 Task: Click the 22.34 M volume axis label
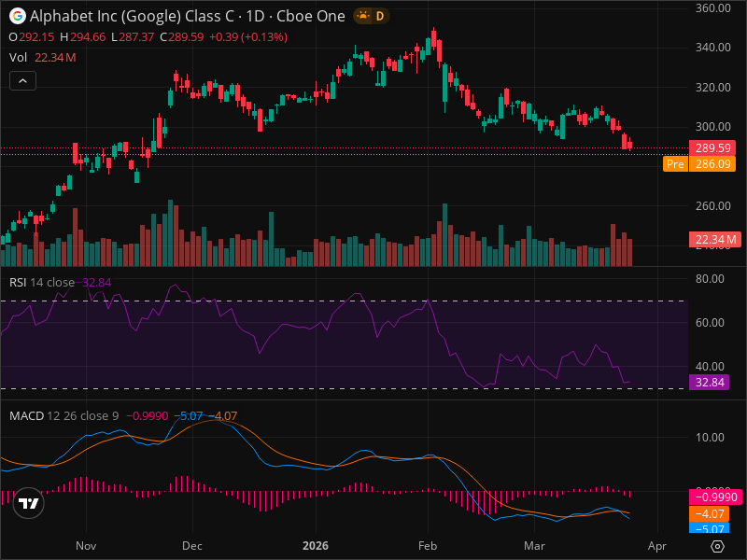click(x=715, y=240)
